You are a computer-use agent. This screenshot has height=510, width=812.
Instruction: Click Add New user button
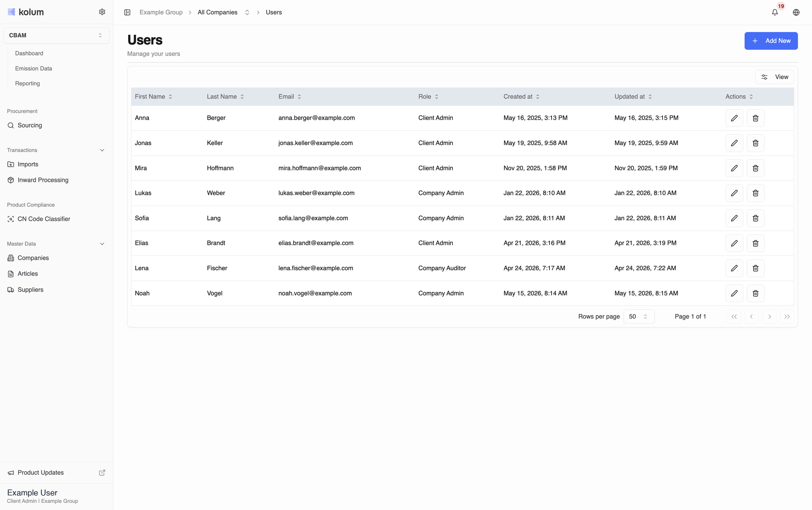point(771,41)
